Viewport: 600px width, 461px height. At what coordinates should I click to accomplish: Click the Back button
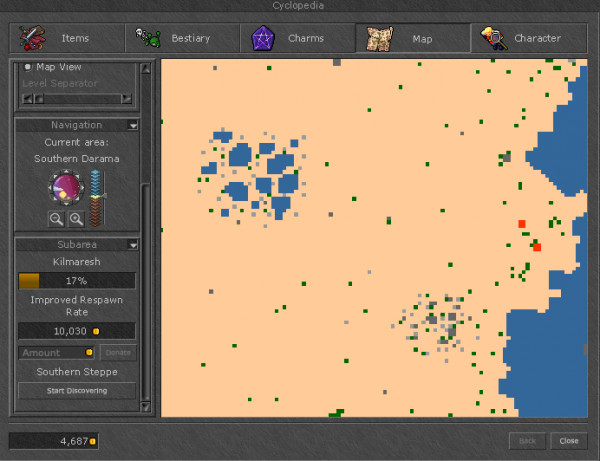point(527,441)
